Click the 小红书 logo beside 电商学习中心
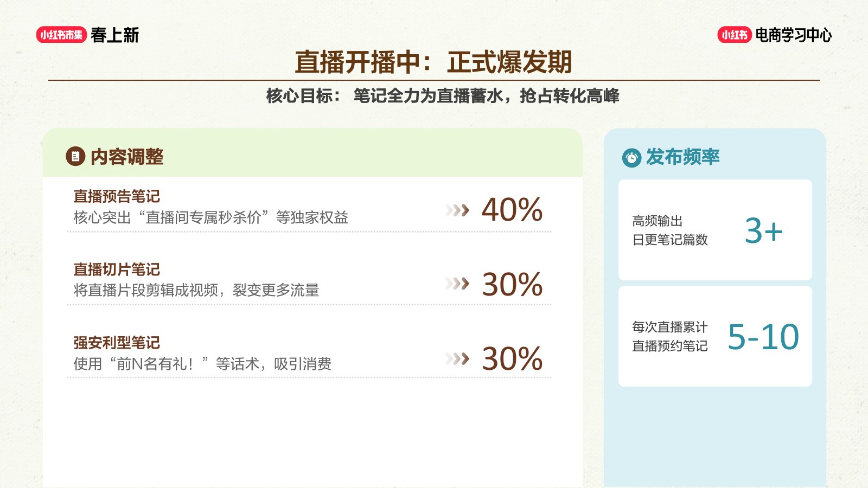 [x=735, y=35]
